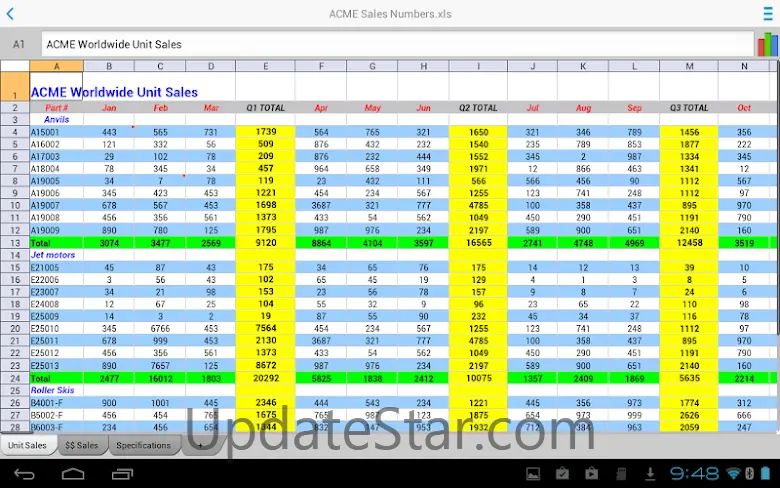Tap the download arrow notification icon
Screen dimensions: 780x488
coord(650,474)
